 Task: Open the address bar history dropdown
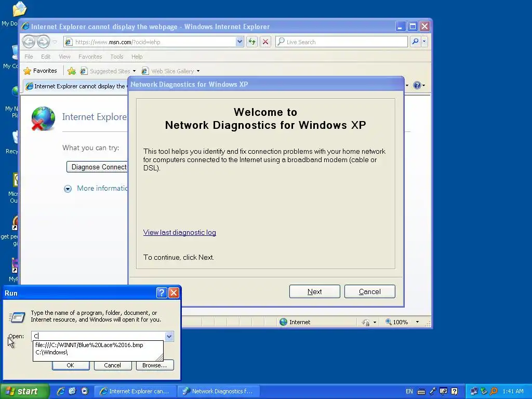[240, 42]
